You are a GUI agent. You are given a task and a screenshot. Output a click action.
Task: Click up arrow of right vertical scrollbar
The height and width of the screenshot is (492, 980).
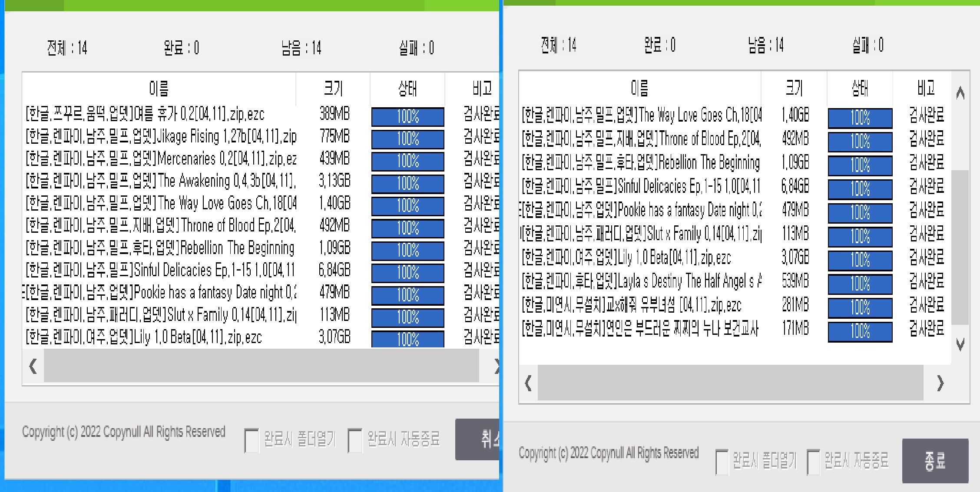point(960,92)
